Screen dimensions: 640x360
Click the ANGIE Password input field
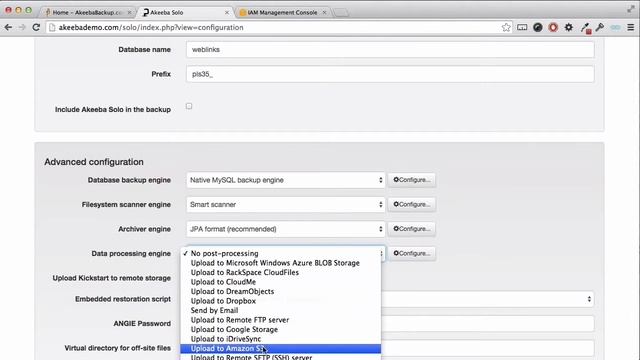click(x=488, y=324)
